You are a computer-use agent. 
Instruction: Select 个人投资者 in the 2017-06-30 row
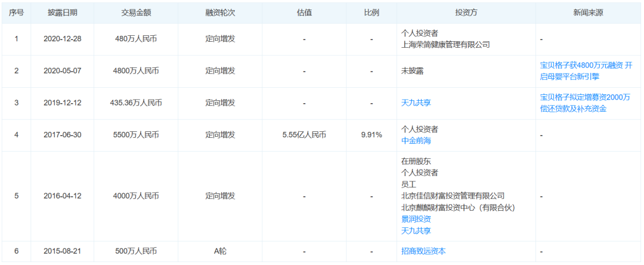[420, 129]
